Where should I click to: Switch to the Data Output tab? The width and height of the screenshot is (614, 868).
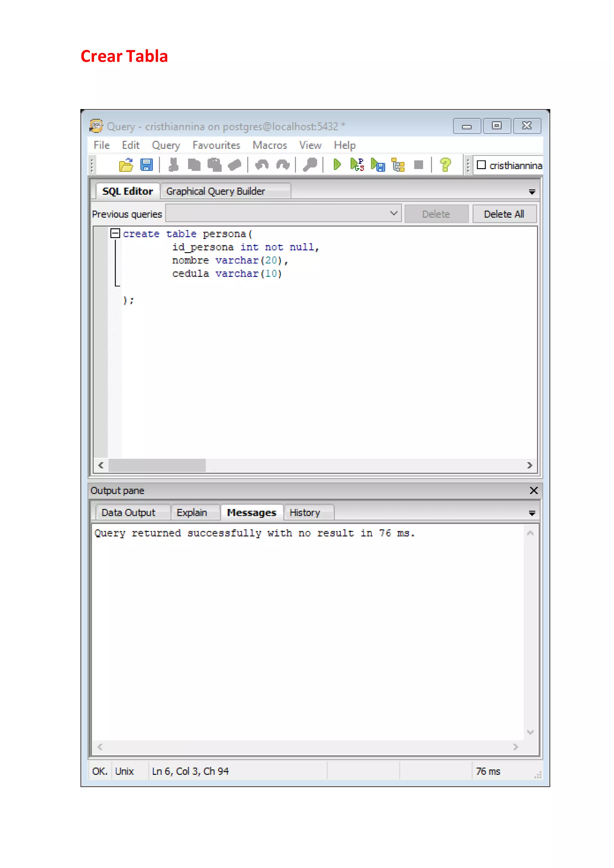(x=133, y=512)
